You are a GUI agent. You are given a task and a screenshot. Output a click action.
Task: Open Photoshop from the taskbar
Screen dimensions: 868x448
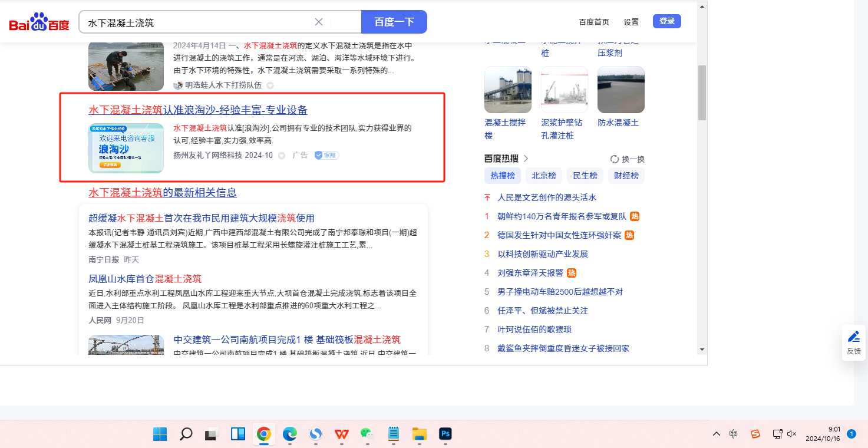(x=445, y=434)
